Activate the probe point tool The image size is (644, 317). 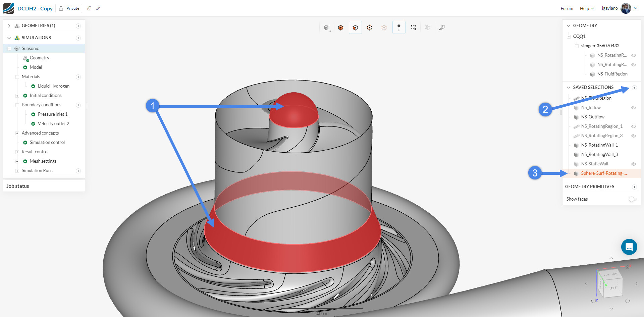click(x=399, y=27)
